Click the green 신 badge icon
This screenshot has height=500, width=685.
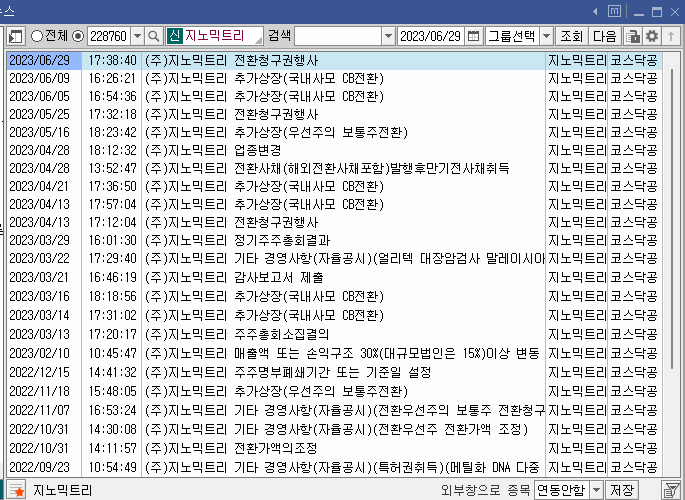pos(174,36)
